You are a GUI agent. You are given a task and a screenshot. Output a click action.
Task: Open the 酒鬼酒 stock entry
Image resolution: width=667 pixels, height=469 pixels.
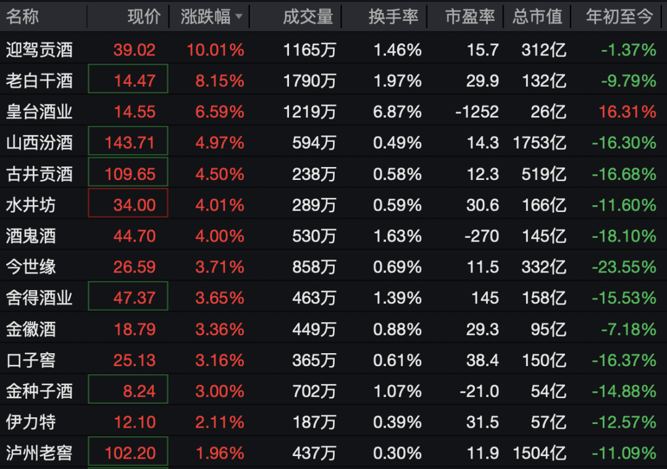pyautogui.click(x=31, y=236)
